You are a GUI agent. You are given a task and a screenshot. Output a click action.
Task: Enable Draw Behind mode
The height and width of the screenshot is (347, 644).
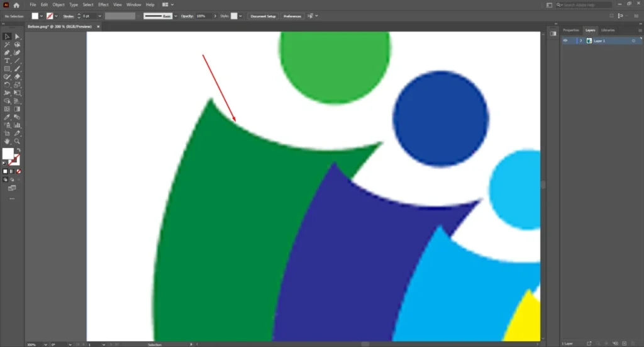click(12, 179)
